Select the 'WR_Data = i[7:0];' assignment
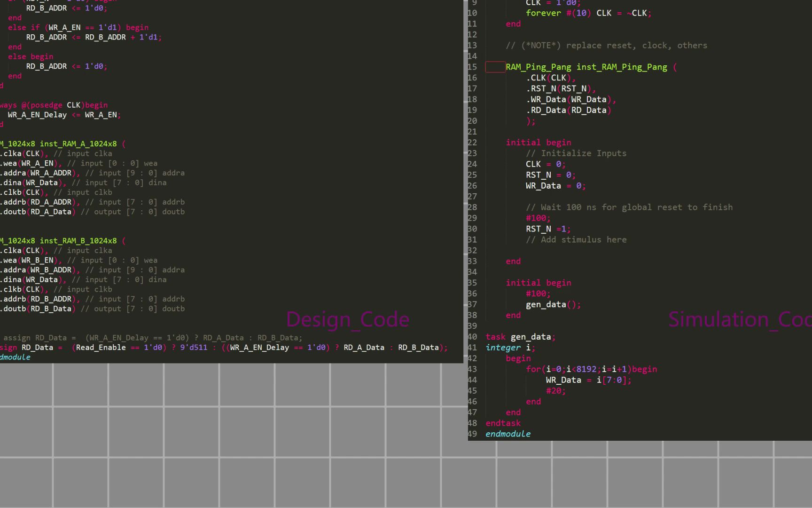 [x=589, y=380]
